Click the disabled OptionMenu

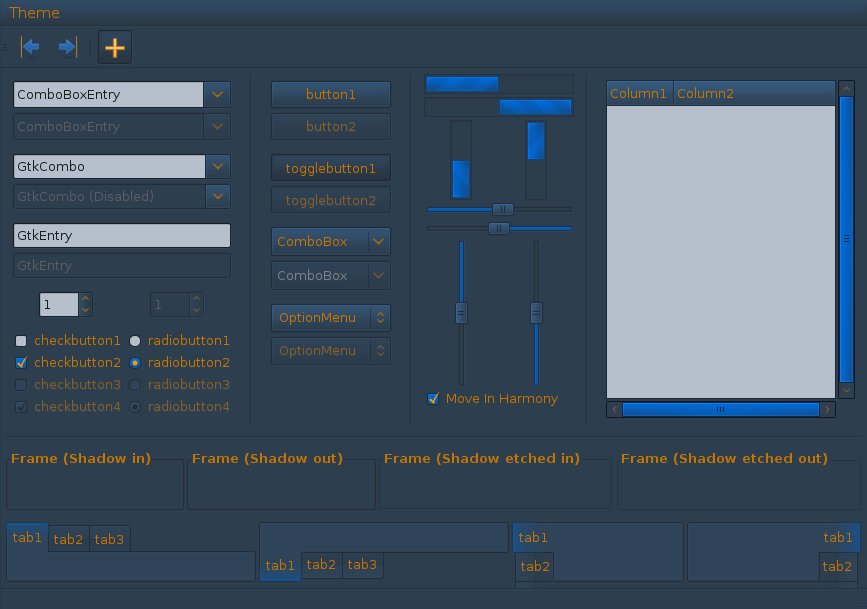(331, 351)
